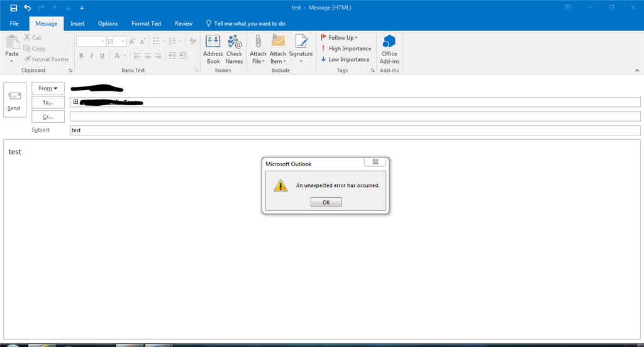
Task: Go to next item with down arrow
Action: pyautogui.click(x=68, y=8)
